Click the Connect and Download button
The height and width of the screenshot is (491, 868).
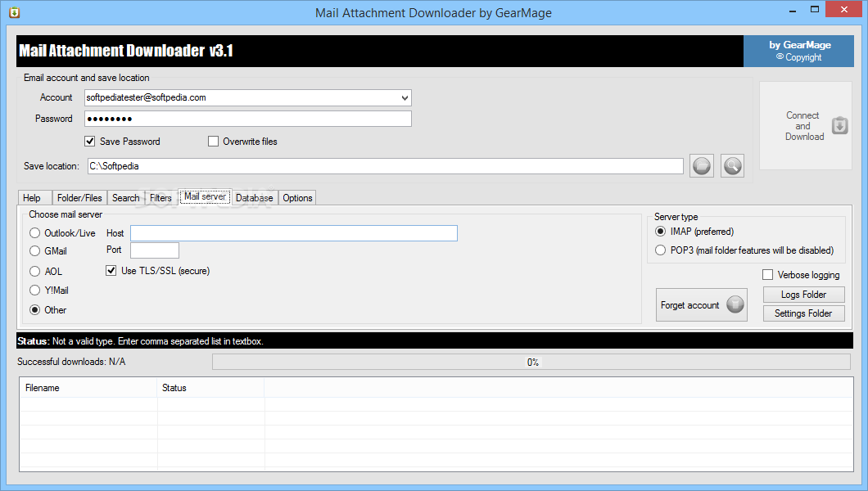(806, 126)
